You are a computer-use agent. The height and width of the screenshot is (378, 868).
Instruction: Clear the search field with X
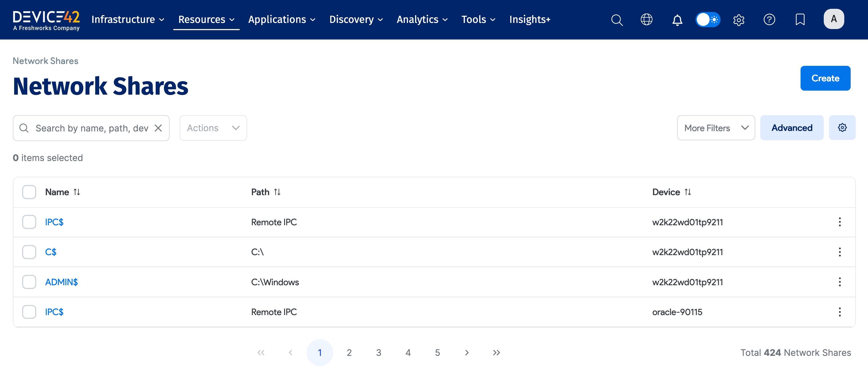[158, 128]
